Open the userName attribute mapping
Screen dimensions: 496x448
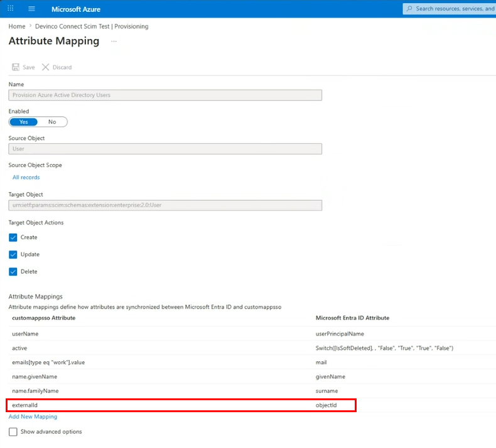pos(25,334)
